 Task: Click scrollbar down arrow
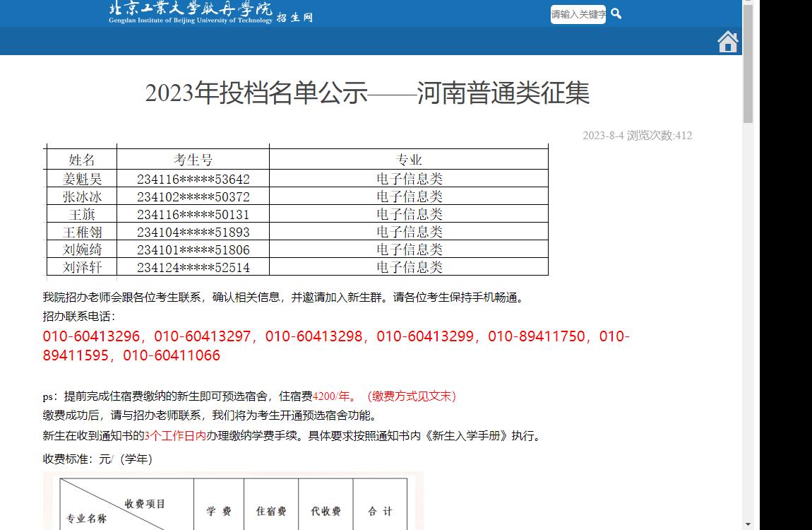(x=748, y=525)
